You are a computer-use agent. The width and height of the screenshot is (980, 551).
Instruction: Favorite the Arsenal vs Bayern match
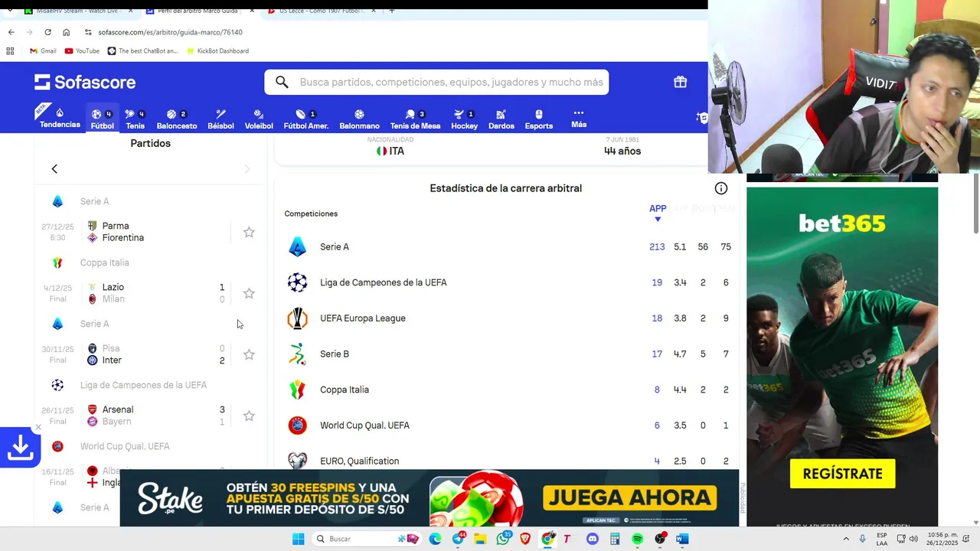tap(249, 416)
